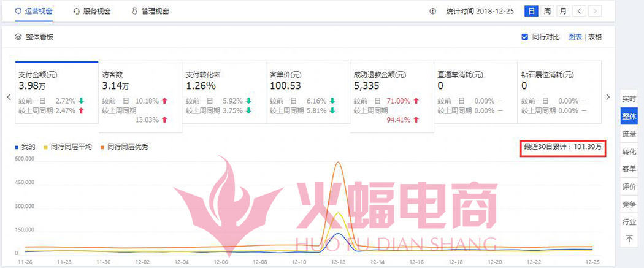Screen dimensions: 644x268
Task: Jump to 整体 section in sidebar
Action: click(629, 117)
